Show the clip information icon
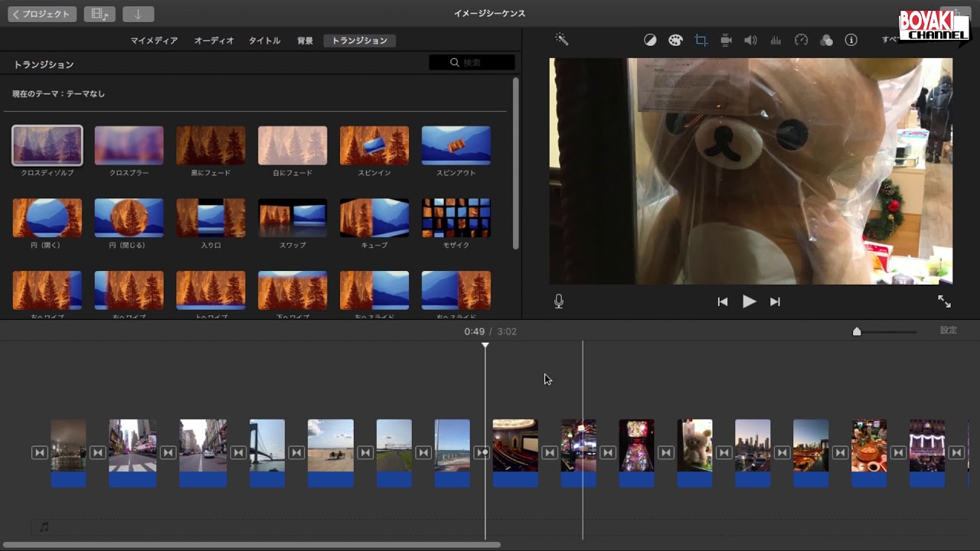This screenshot has width=980, height=551. 851,41
